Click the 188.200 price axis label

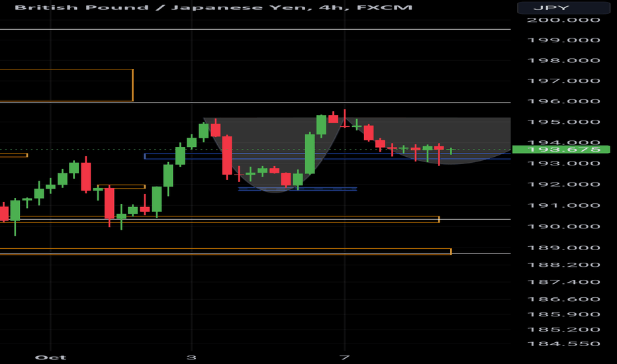(x=563, y=265)
